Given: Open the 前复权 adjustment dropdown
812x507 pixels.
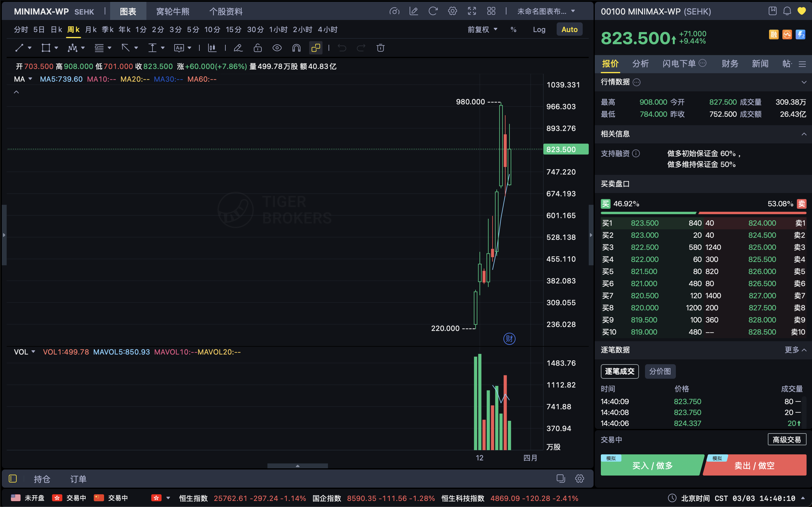Looking at the screenshot, I should pyautogui.click(x=482, y=30).
